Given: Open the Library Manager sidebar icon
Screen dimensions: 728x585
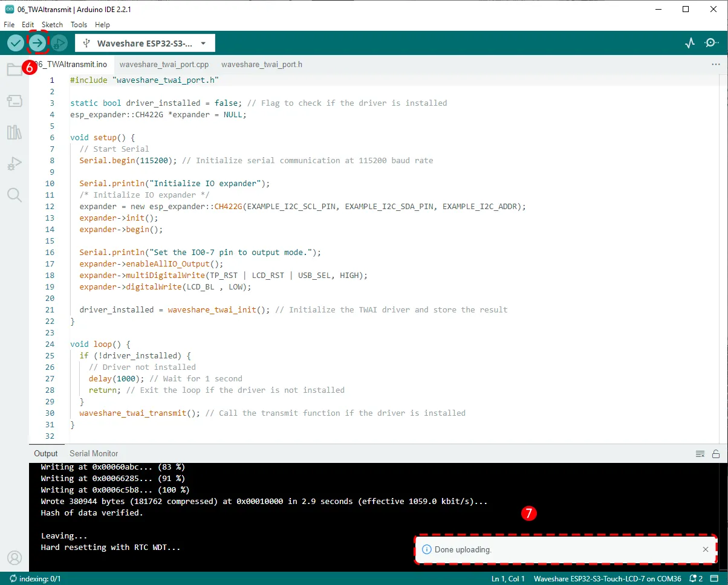Looking at the screenshot, I should tap(15, 132).
